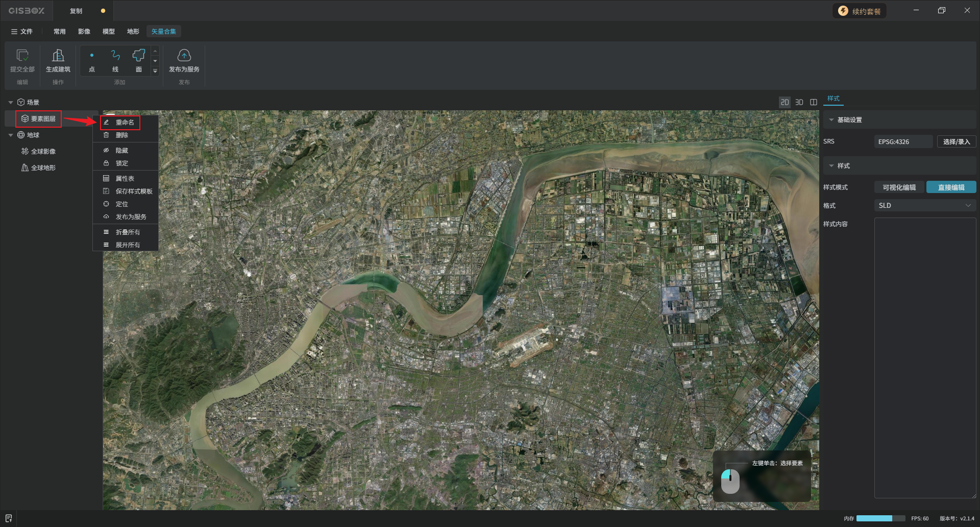
Task: Enable Visual Edit (可视化编辑) style mode
Action: (x=899, y=187)
